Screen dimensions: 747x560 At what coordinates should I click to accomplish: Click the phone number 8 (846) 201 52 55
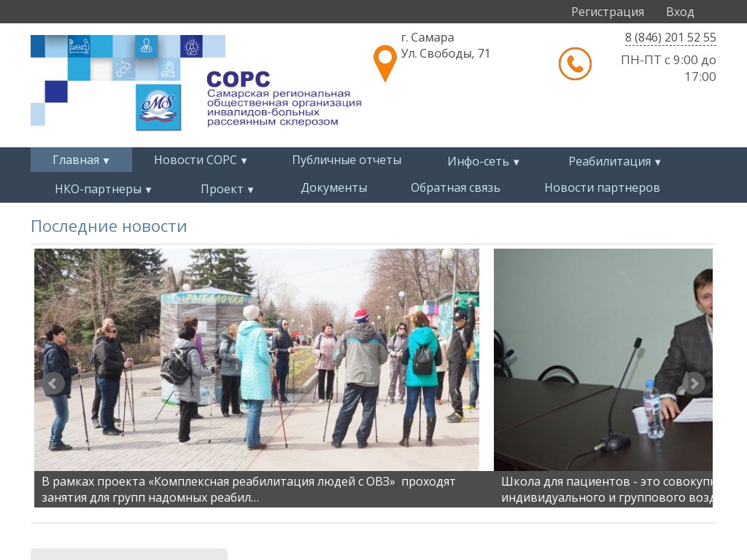670,38
